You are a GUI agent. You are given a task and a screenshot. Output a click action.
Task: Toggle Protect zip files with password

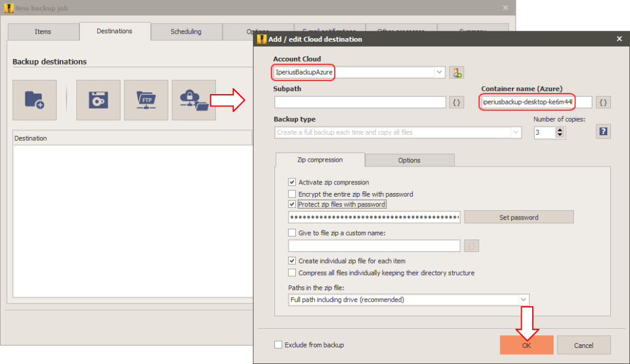[x=292, y=204]
